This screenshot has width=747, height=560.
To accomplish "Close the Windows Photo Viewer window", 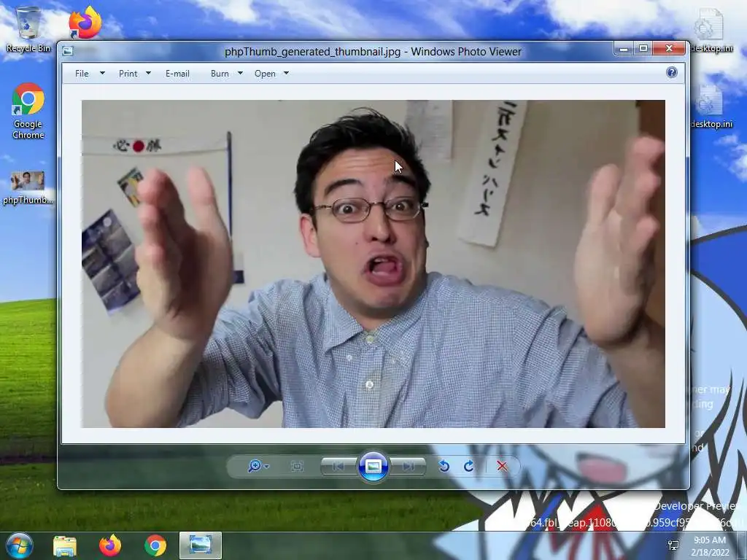I will coord(669,48).
